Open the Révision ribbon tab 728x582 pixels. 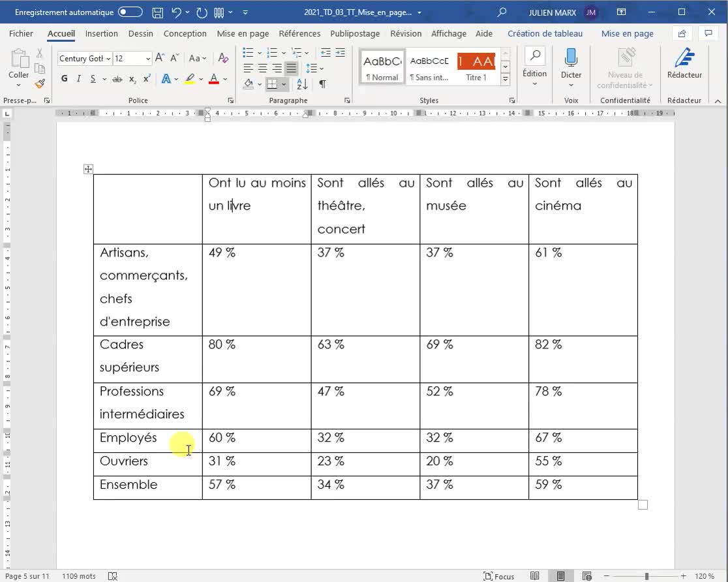pos(406,33)
